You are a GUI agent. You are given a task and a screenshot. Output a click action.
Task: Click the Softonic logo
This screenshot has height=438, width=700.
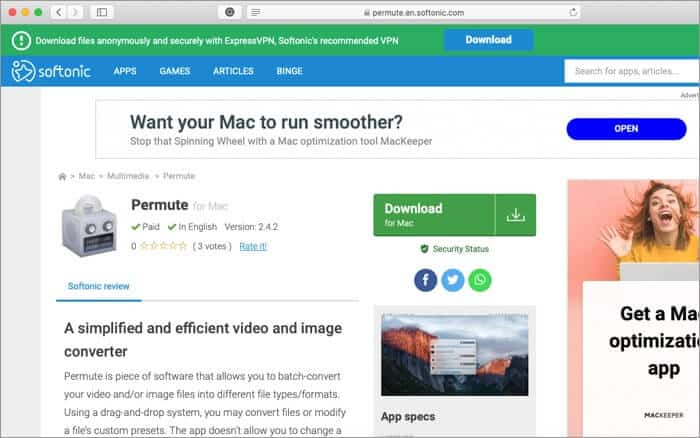(x=51, y=71)
